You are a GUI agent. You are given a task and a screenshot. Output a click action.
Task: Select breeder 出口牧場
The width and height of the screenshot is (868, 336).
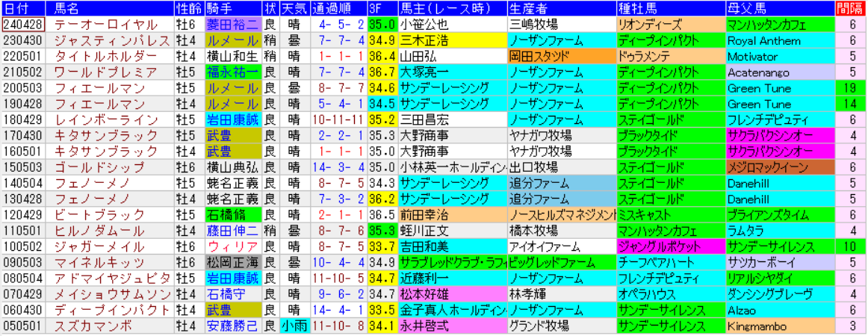pyautogui.click(x=561, y=168)
